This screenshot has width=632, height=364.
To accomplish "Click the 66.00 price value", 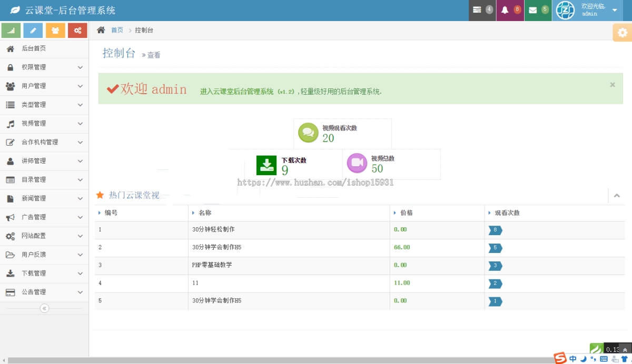I will click(402, 247).
